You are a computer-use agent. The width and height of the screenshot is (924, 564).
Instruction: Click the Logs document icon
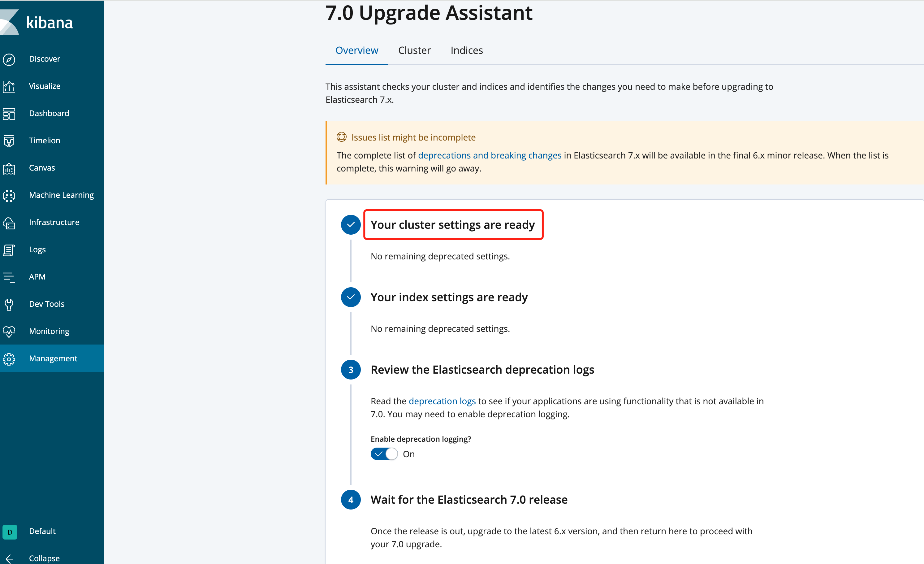(x=9, y=250)
